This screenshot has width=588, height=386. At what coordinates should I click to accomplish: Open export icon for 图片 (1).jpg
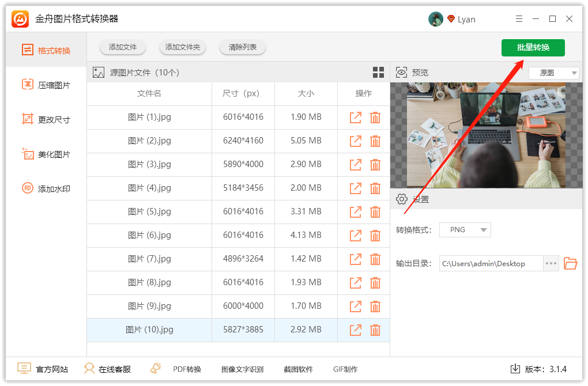tap(356, 118)
